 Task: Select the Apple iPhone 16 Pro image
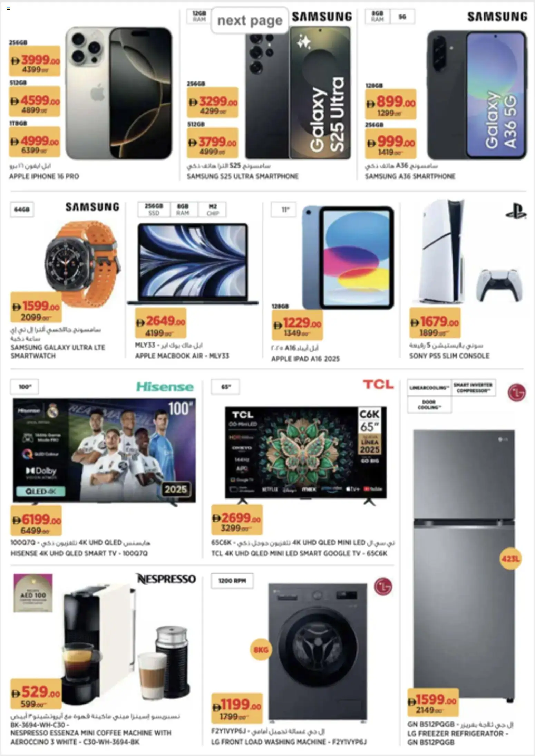(x=119, y=93)
